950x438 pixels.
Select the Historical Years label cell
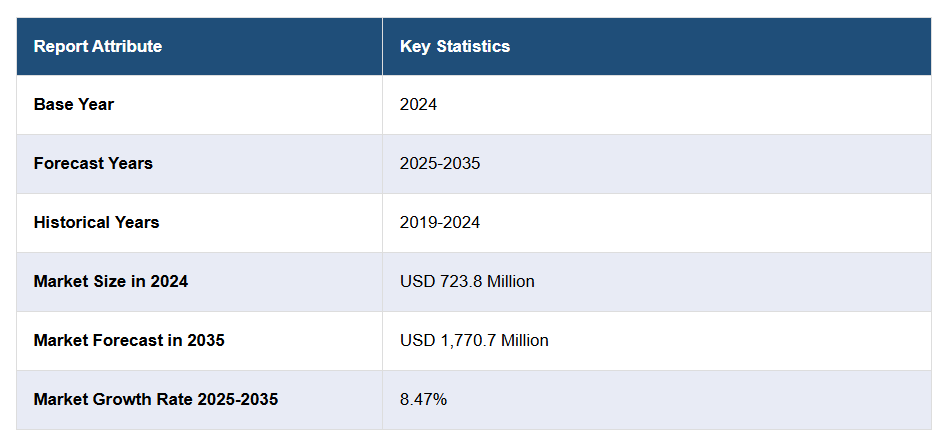point(96,222)
